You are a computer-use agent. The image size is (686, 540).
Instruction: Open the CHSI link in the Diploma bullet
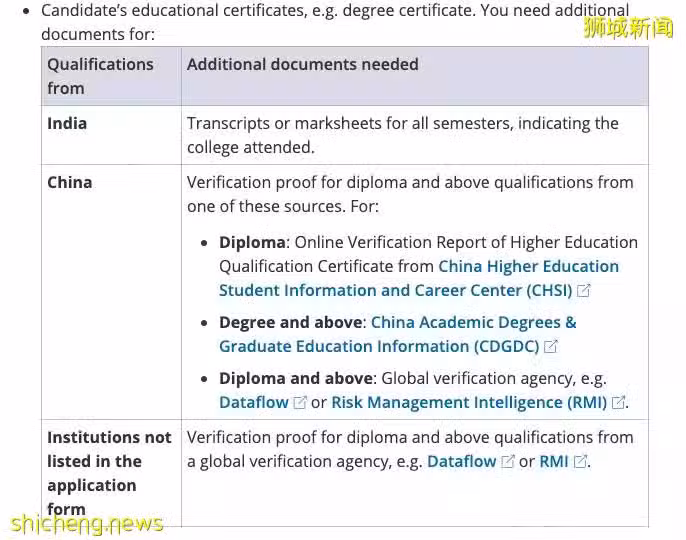pos(419,278)
